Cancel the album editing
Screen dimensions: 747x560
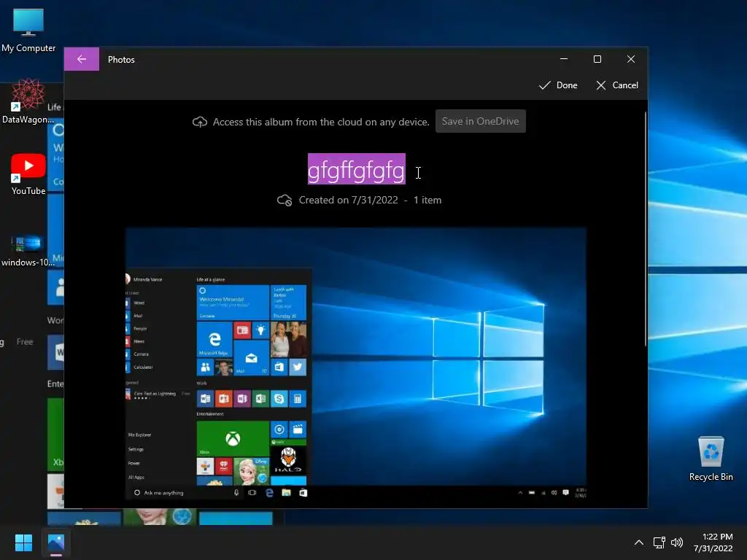pos(617,85)
